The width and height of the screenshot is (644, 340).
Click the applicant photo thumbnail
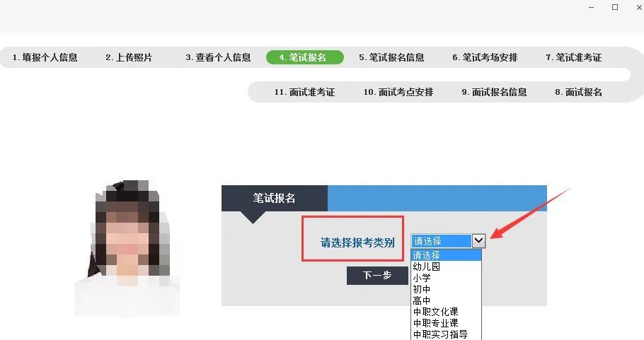coord(127,247)
